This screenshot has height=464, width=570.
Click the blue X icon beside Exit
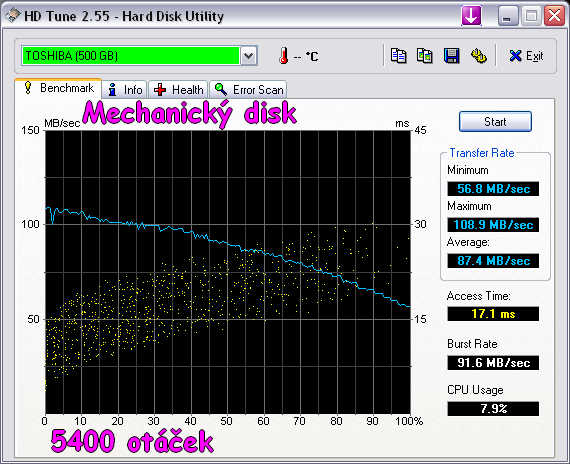pyautogui.click(x=515, y=56)
